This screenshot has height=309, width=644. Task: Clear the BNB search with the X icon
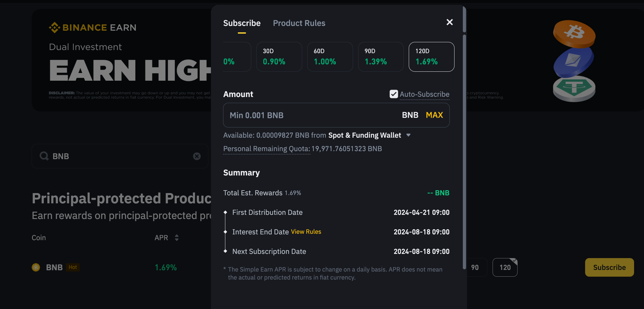point(197,156)
